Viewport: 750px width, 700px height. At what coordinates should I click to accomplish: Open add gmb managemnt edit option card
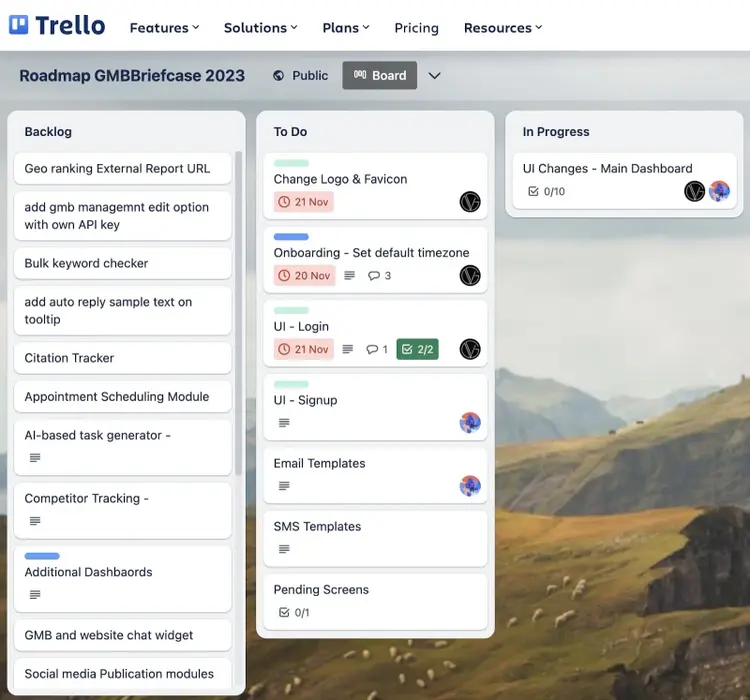122,216
